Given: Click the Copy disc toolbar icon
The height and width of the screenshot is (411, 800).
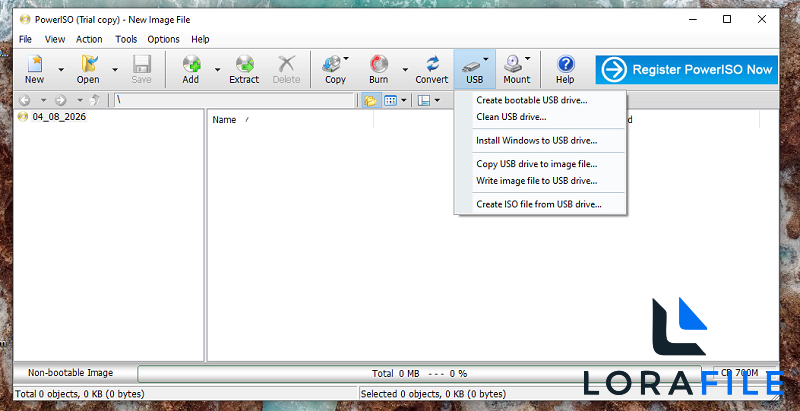Looking at the screenshot, I should (x=335, y=69).
